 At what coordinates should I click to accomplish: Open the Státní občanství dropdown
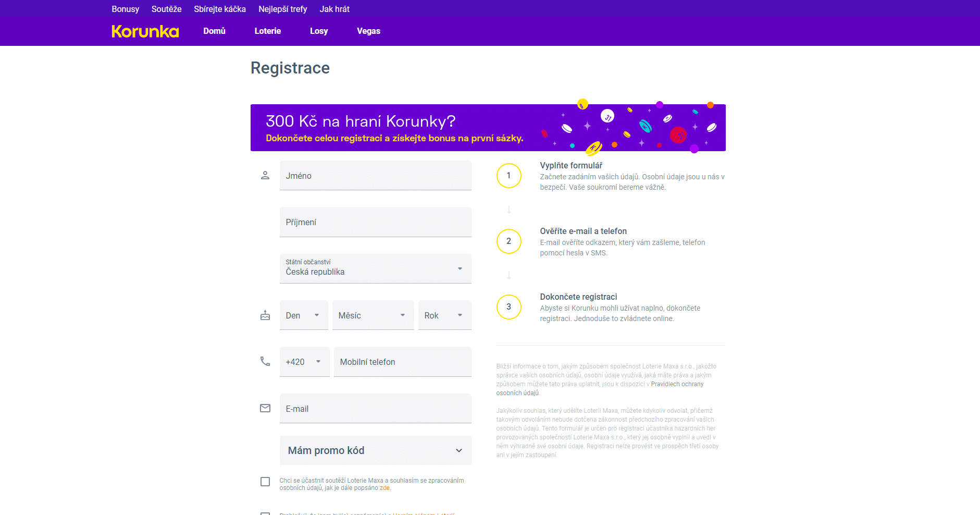[376, 268]
